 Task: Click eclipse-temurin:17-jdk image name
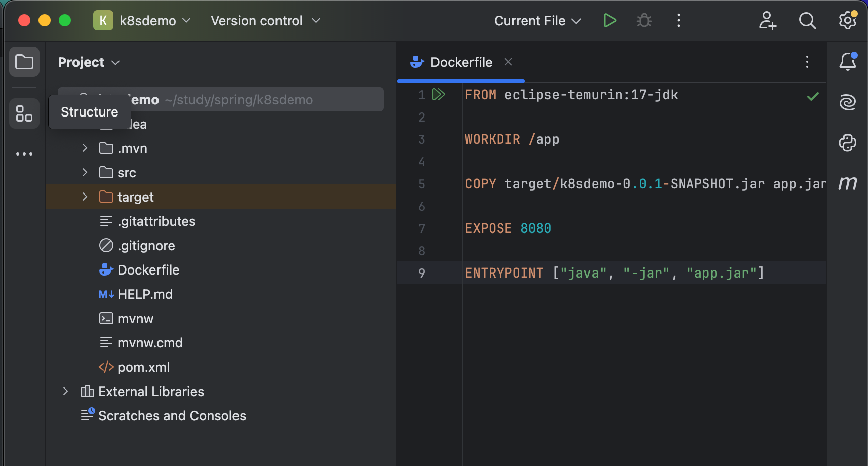coord(591,95)
